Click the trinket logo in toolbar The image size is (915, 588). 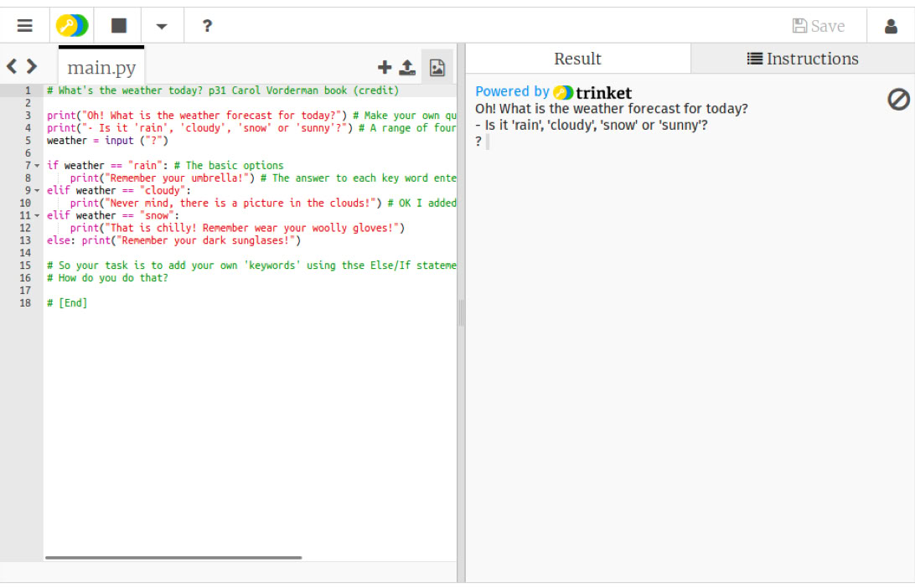click(x=72, y=26)
